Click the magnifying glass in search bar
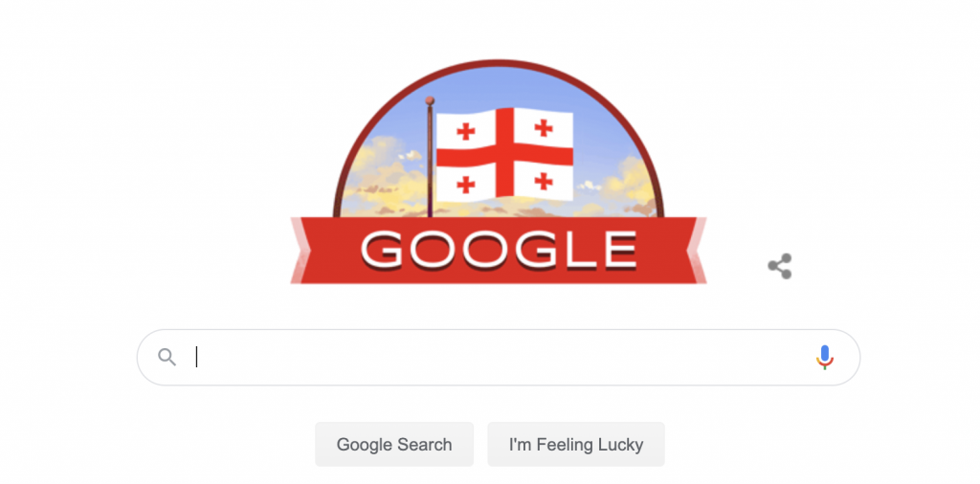The image size is (980, 484). coord(167,357)
